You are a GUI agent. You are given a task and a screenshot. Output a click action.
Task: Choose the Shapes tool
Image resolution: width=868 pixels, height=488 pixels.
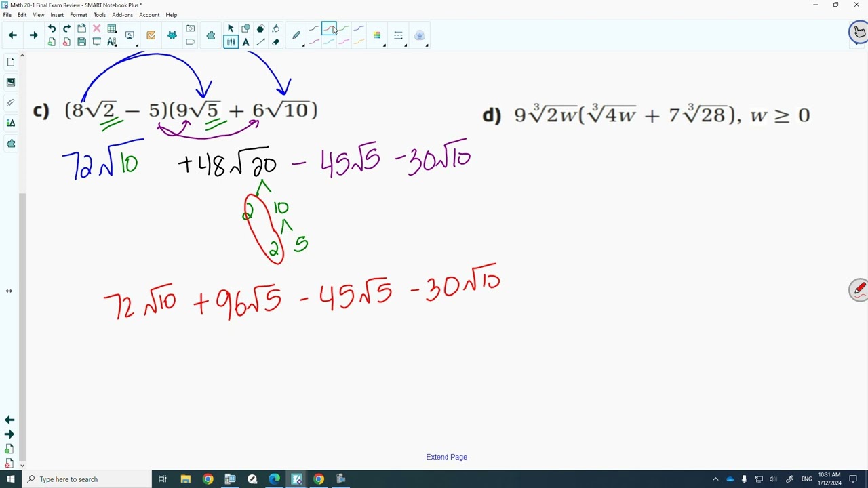click(x=245, y=28)
